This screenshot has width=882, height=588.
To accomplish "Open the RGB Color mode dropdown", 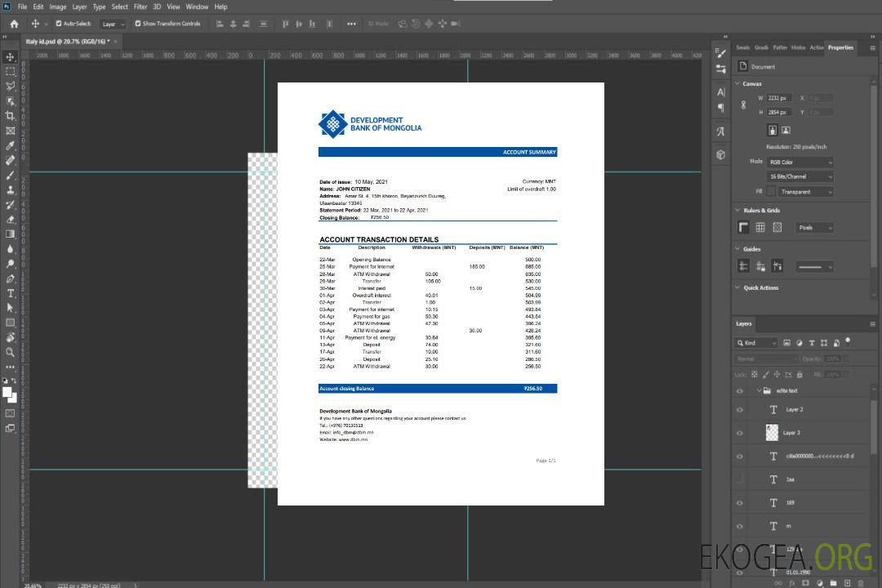I will click(800, 162).
